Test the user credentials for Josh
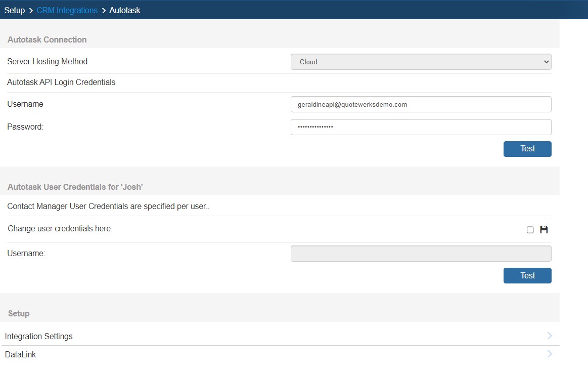This screenshot has width=588, height=369. click(527, 275)
